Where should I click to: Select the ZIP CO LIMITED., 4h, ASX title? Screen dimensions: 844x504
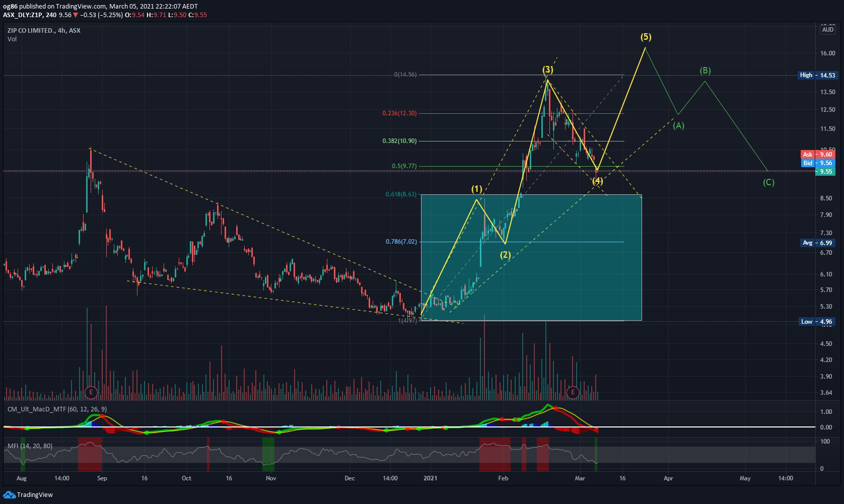pos(44,31)
